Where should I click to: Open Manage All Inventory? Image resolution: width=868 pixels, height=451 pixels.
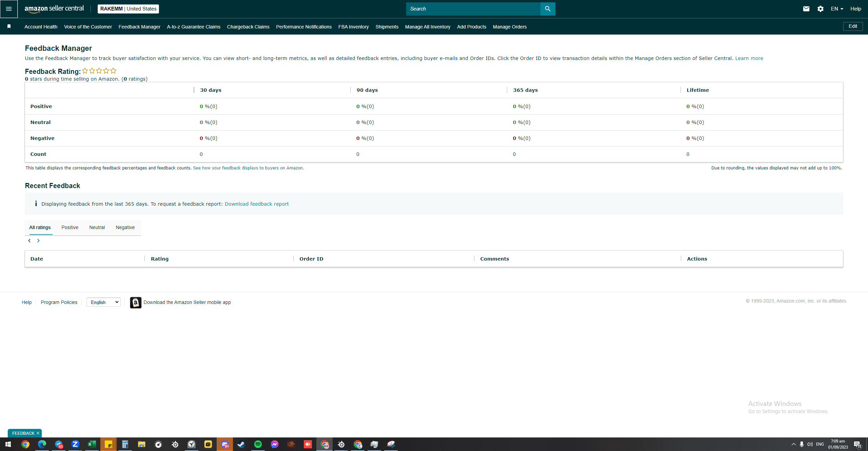coord(428,27)
